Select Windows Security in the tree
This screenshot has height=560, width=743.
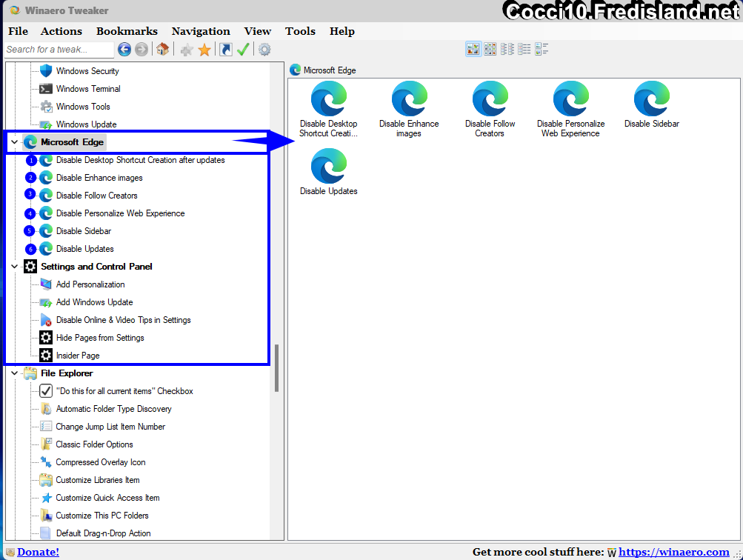point(87,71)
